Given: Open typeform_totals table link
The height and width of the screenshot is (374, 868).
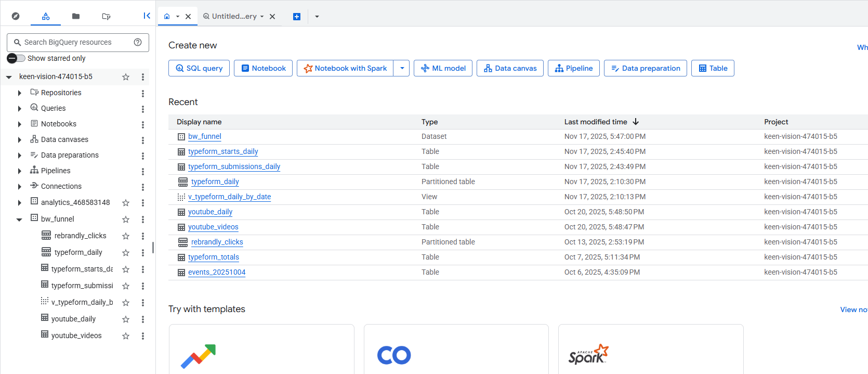Looking at the screenshot, I should 214,257.
